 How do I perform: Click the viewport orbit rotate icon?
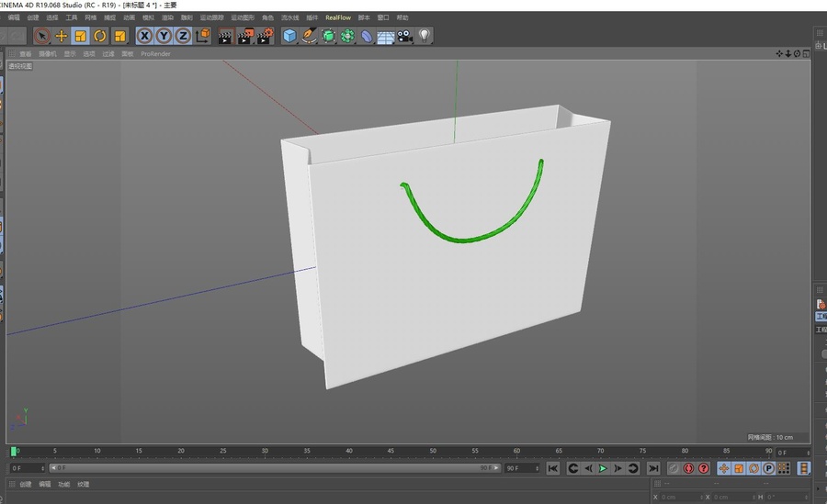[x=797, y=54]
